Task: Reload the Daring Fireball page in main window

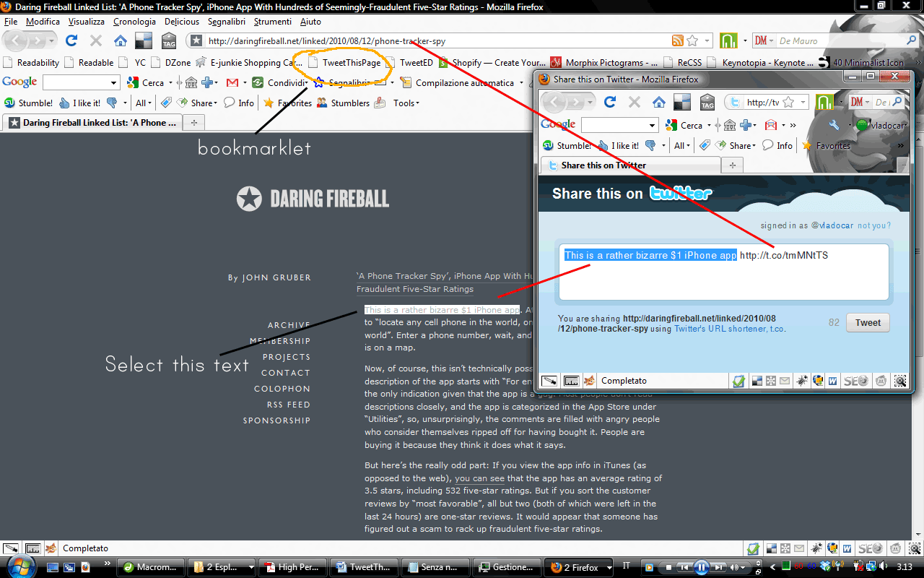Action: (x=71, y=41)
